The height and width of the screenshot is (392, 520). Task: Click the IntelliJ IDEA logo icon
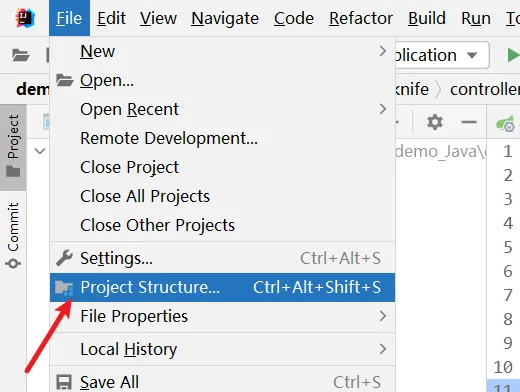pyautogui.click(x=25, y=18)
